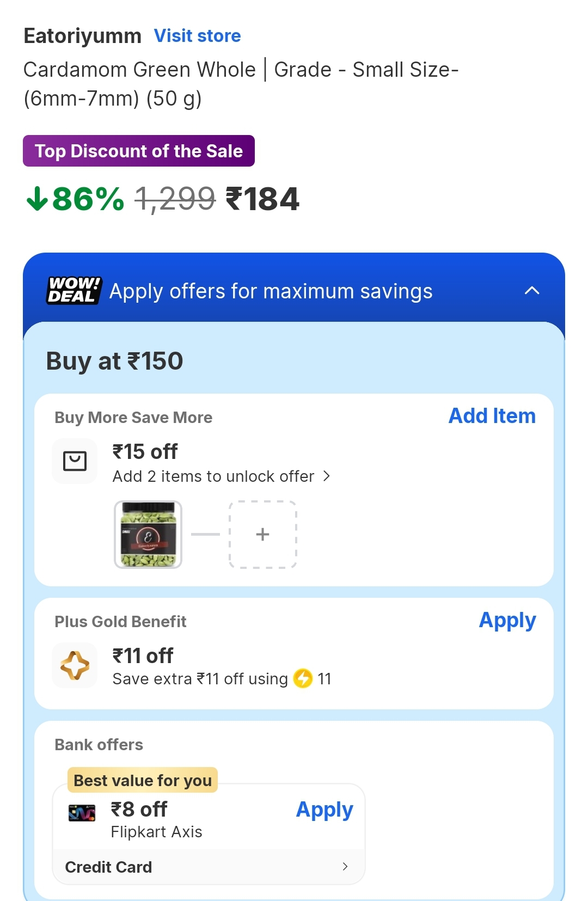Tap the Top Discount of the Sale badge
588x901 pixels.
tap(139, 151)
